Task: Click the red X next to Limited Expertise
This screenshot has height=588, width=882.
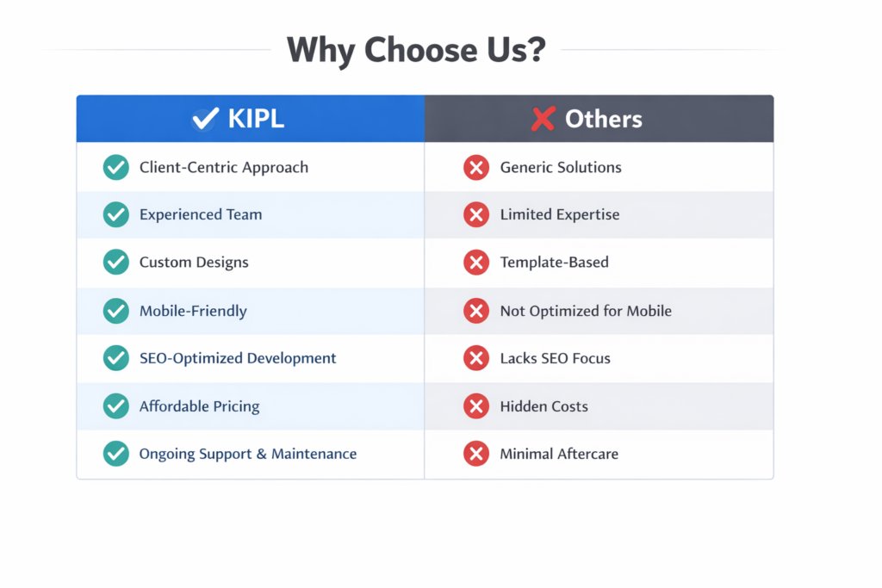Action: (475, 215)
